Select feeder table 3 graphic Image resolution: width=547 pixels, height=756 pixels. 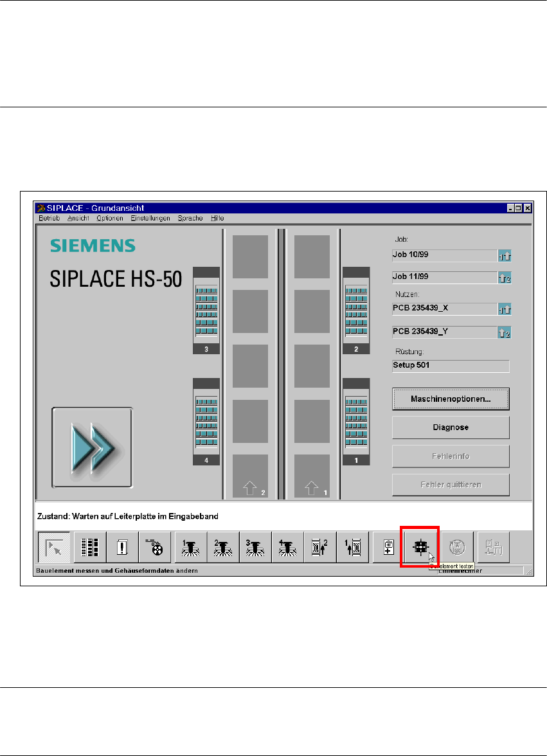pyautogui.click(x=206, y=310)
